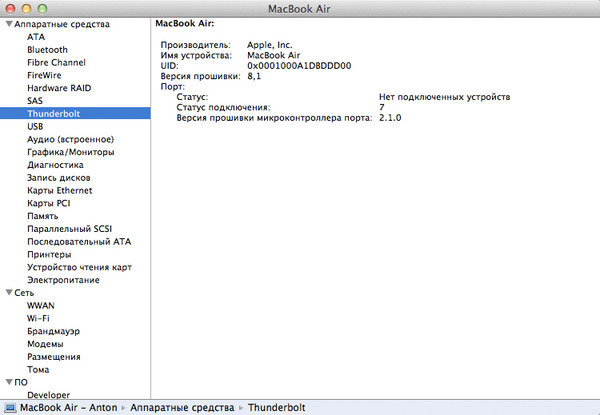This screenshot has height=415, width=600.
Task: Click the Сеть sidebar heading
Action: (x=24, y=293)
